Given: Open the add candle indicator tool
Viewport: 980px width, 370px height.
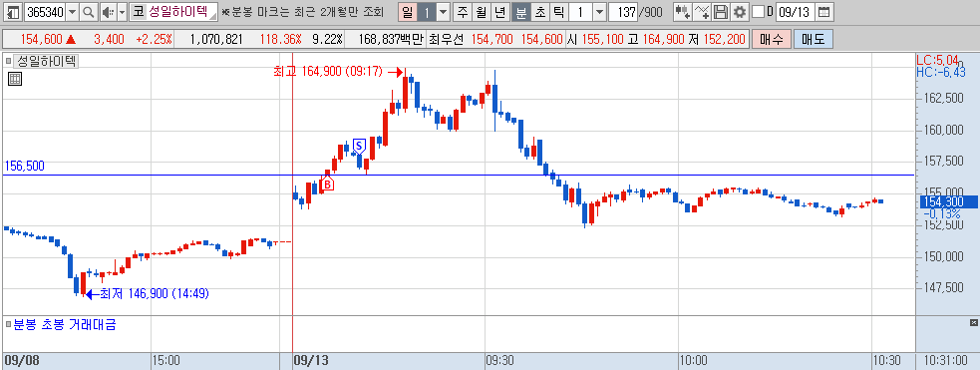Looking at the screenshot, I should click(683, 11).
